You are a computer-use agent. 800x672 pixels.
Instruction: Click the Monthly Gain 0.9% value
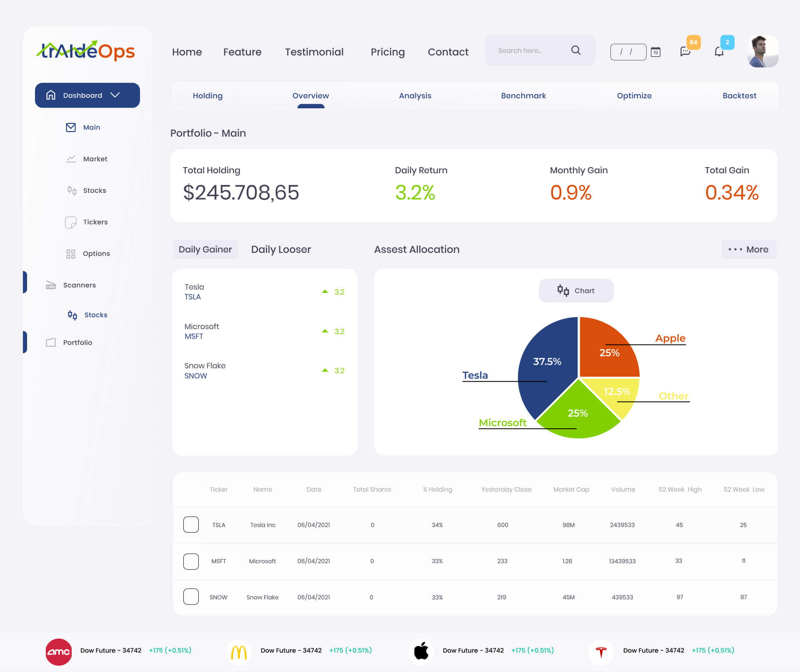571,192
